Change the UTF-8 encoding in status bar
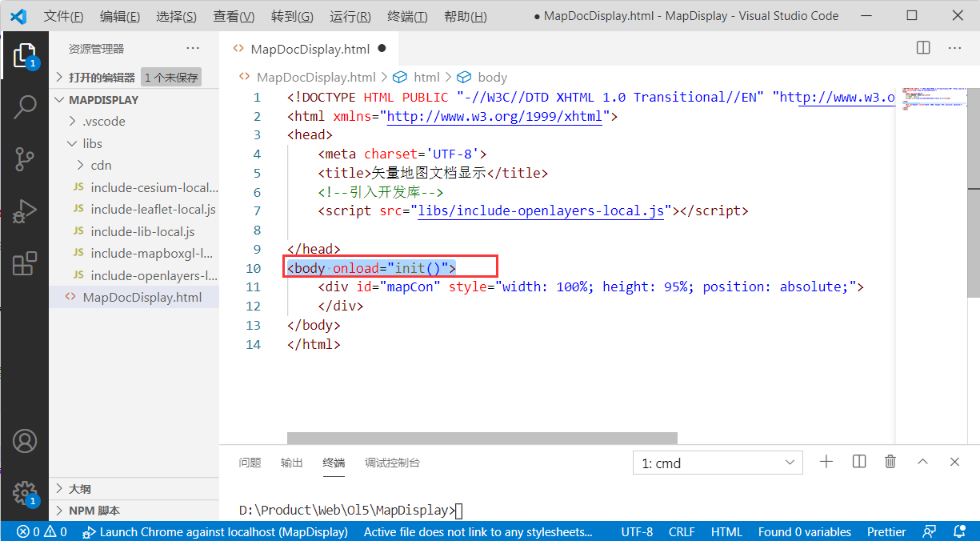This screenshot has height=541, width=980. coord(637,531)
